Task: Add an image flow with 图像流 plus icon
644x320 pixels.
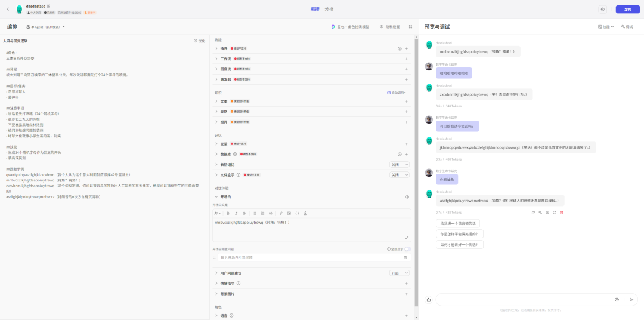Action: pos(407,69)
